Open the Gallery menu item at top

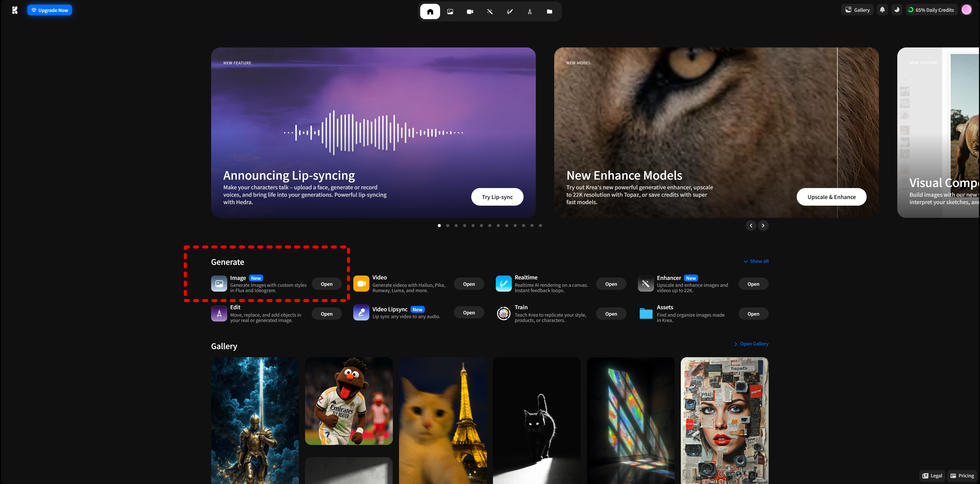[857, 10]
